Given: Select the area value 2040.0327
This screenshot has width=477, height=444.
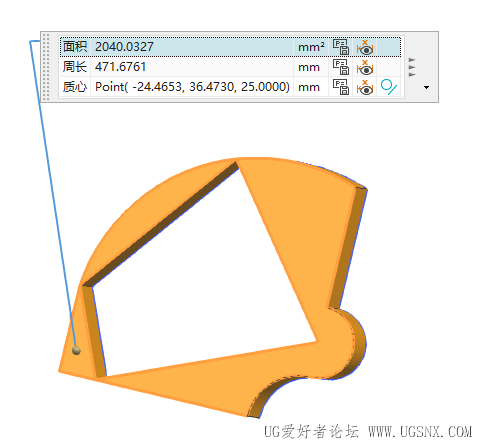Looking at the screenshot, I should point(124,47).
